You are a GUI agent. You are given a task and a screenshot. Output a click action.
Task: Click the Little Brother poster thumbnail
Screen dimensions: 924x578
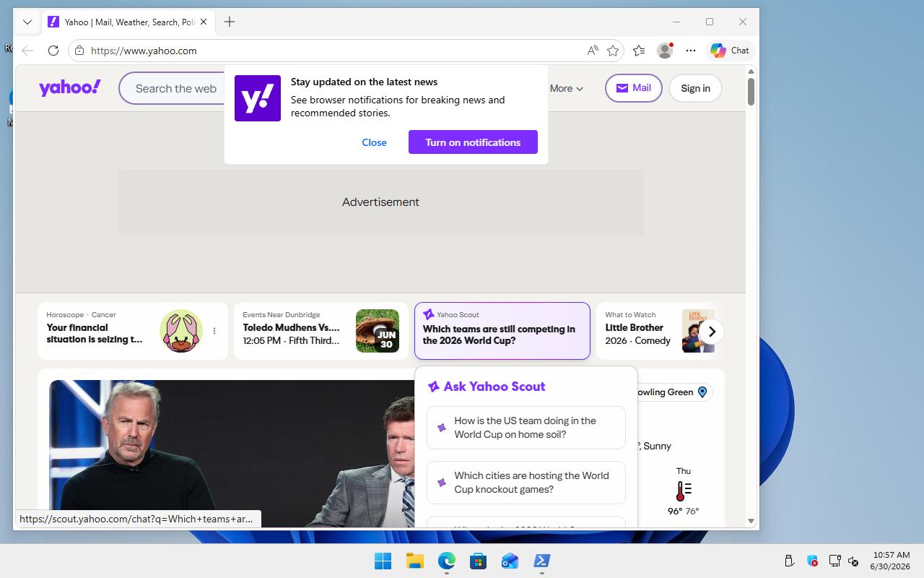click(x=698, y=331)
